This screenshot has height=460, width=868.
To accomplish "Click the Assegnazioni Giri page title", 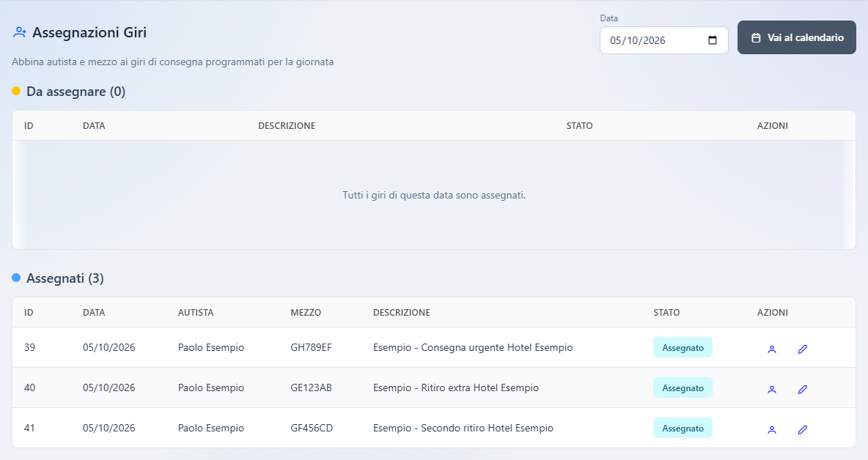I will [x=89, y=33].
